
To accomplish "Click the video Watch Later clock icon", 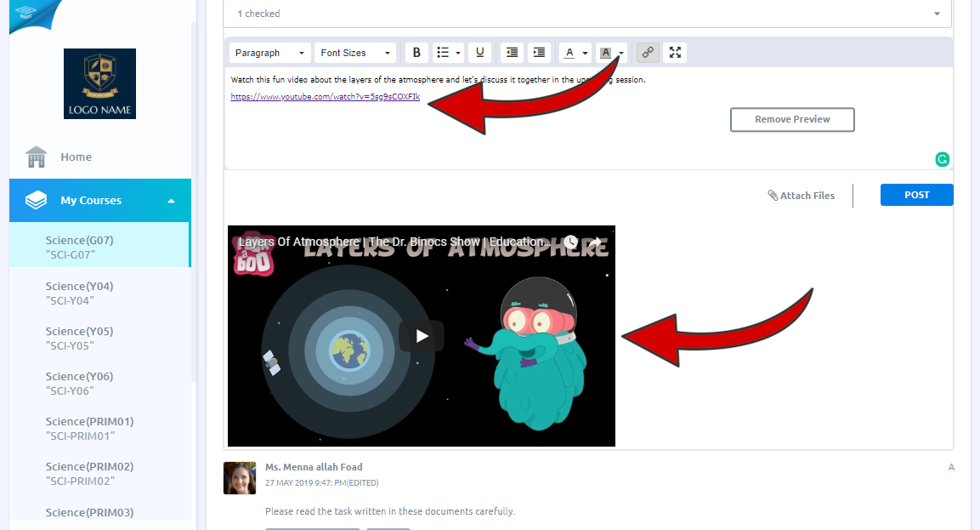I will (570, 242).
